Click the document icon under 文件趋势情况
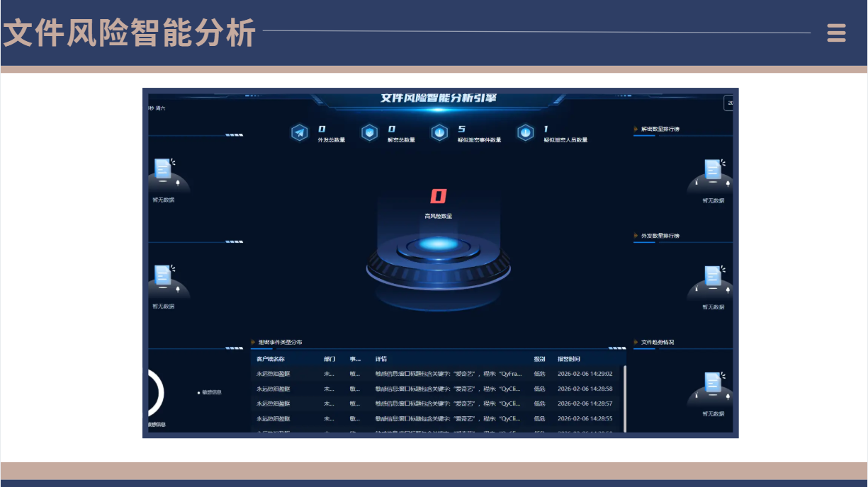Screen dimensions: 868x487 click(713, 383)
